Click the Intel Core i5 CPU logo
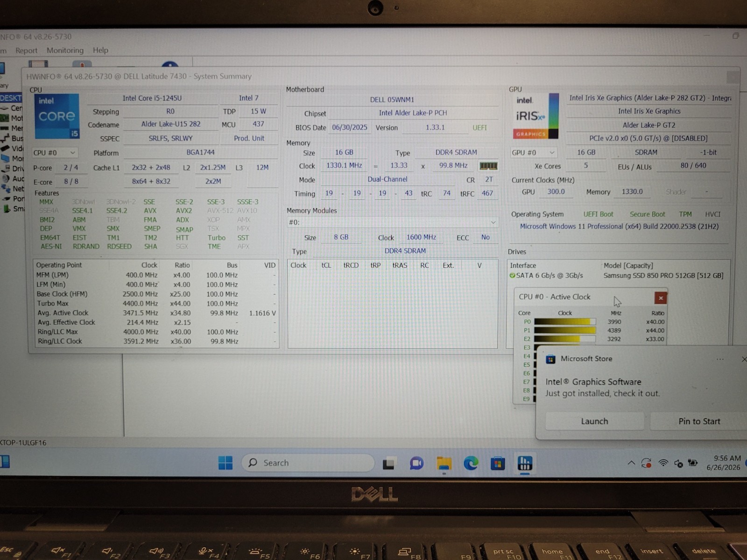747x560 pixels. (56, 116)
